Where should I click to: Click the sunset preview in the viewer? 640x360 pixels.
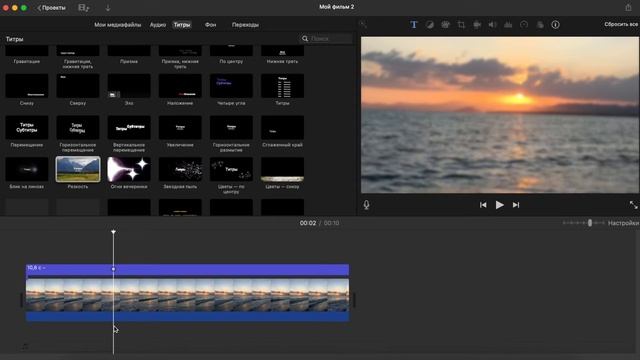500,115
